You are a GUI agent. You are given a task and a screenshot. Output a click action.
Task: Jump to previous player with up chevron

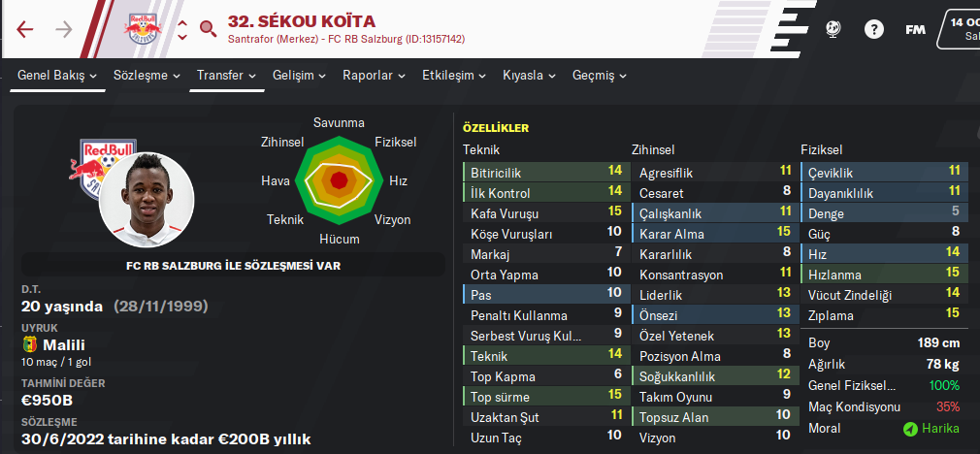[x=182, y=19]
